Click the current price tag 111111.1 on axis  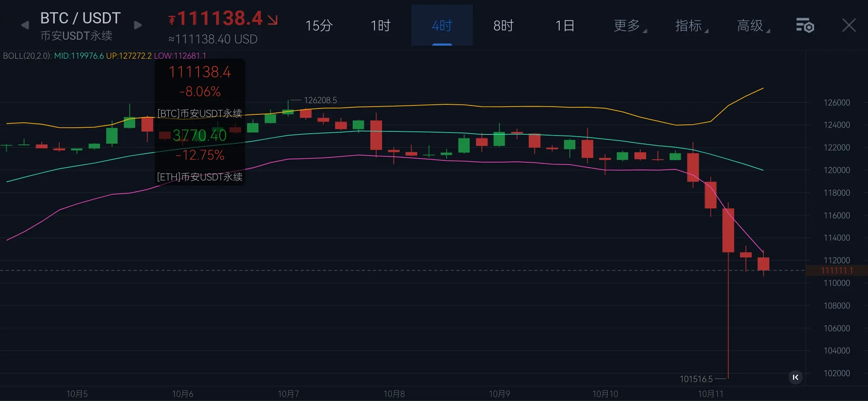[836, 271]
